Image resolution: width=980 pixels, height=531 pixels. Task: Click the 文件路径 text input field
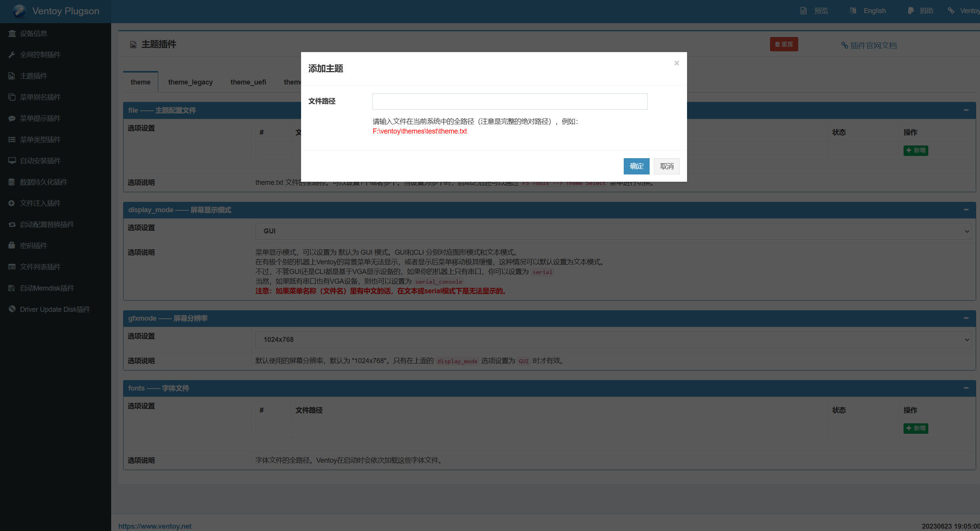pos(509,101)
